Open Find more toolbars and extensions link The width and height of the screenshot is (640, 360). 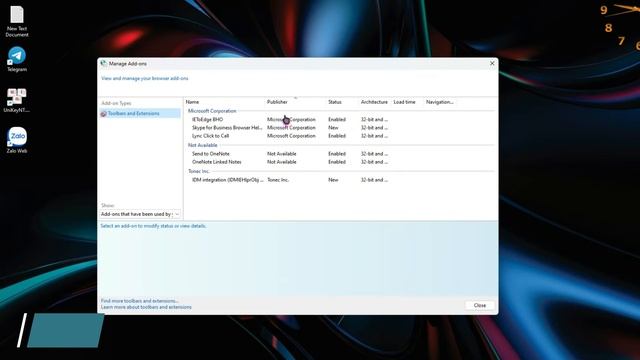[140, 301]
